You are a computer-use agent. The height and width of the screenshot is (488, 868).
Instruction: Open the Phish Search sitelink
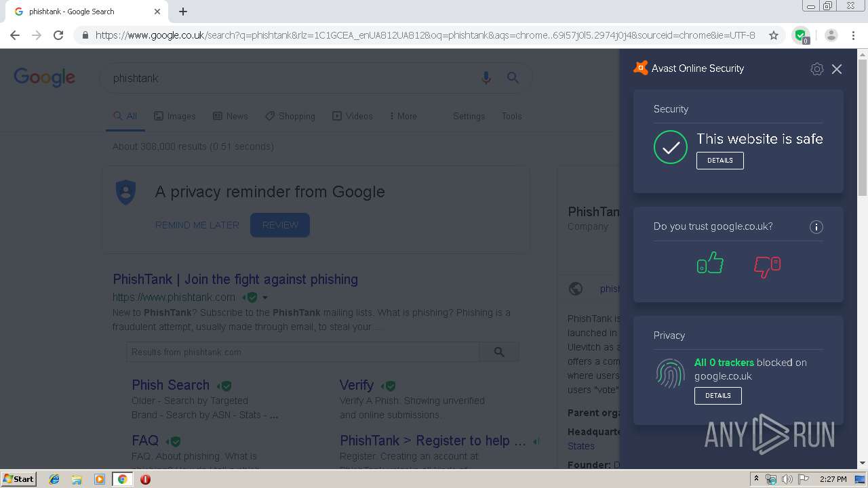[170, 385]
